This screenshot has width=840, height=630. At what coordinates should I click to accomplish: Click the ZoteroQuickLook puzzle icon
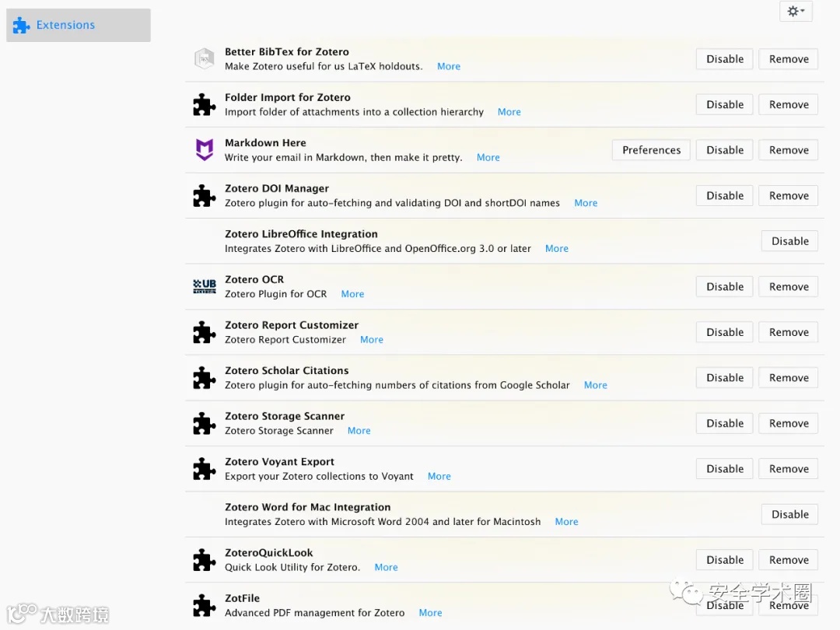point(204,560)
